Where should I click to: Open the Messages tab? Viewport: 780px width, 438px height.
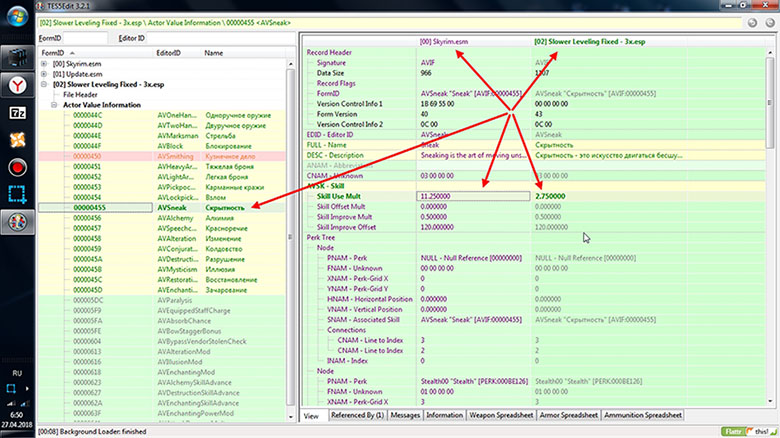click(x=405, y=415)
